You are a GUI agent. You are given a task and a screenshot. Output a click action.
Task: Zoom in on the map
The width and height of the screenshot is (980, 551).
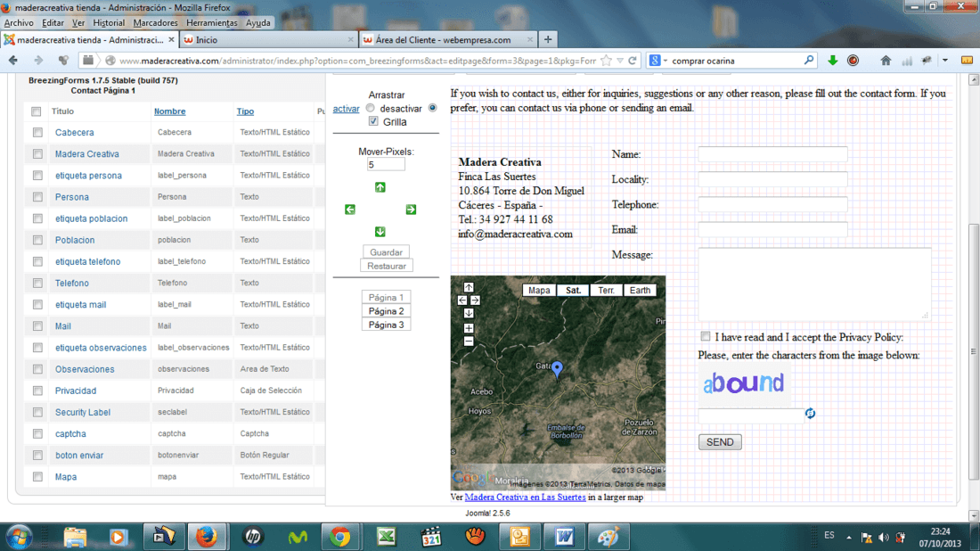(x=469, y=328)
